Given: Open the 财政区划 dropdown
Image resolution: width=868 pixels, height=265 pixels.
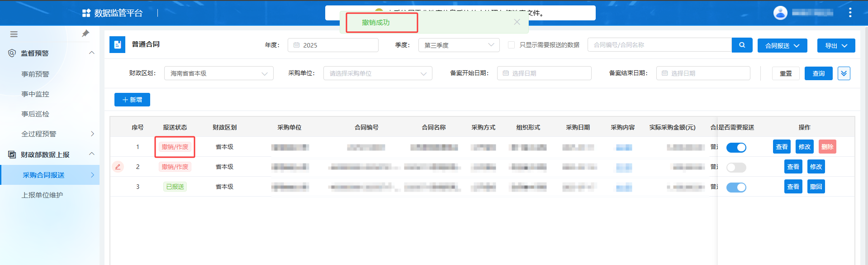Looking at the screenshot, I should pyautogui.click(x=218, y=73).
